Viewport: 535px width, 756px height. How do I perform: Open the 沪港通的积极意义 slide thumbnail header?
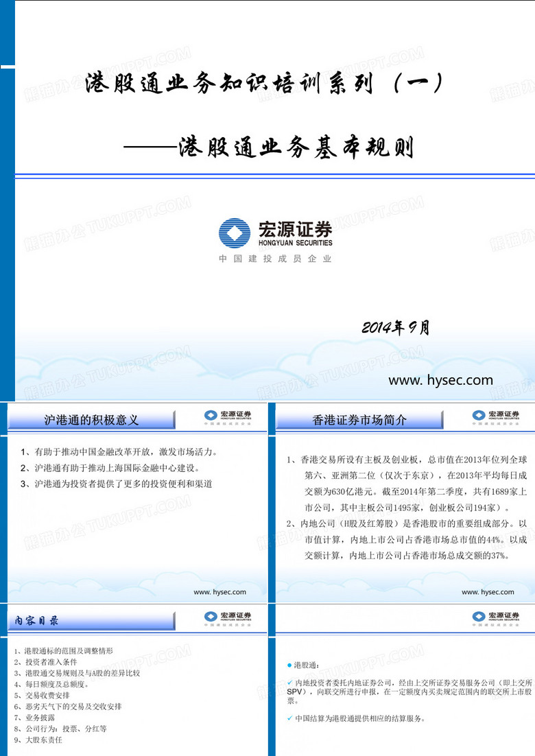[x=91, y=420]
